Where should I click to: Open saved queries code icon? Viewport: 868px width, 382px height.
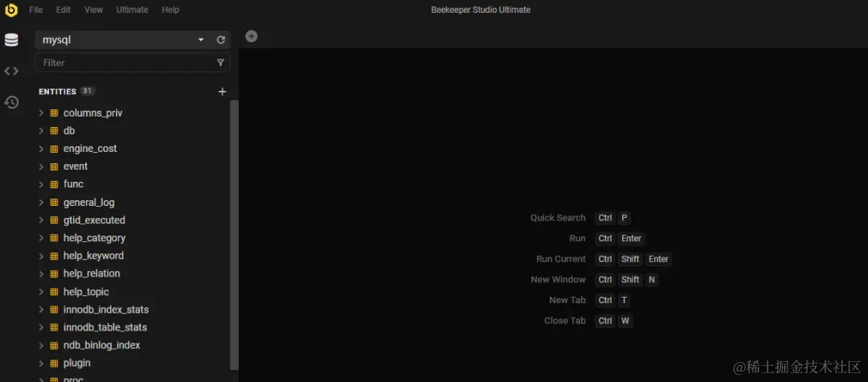click(x=11, y=71)
